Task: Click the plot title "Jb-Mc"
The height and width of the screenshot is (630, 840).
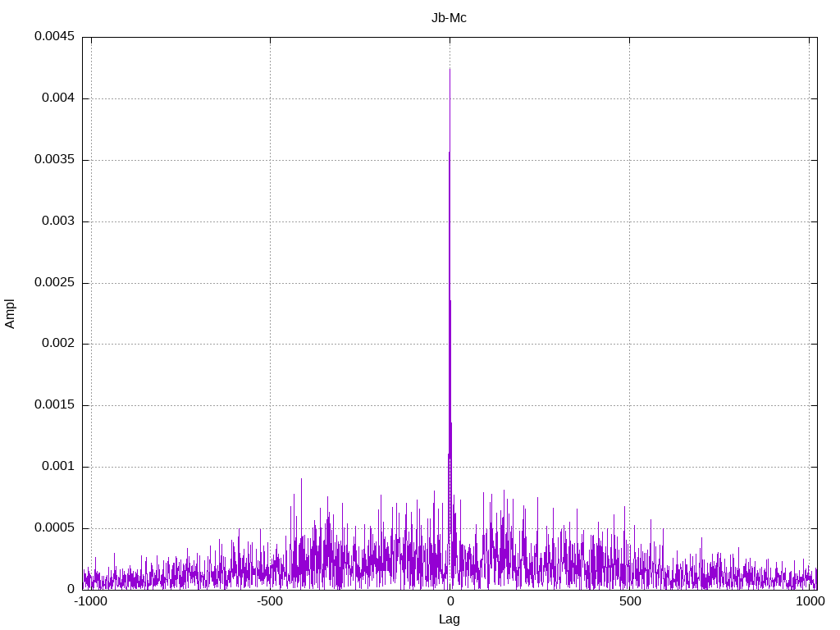Action: coord(449,18)
